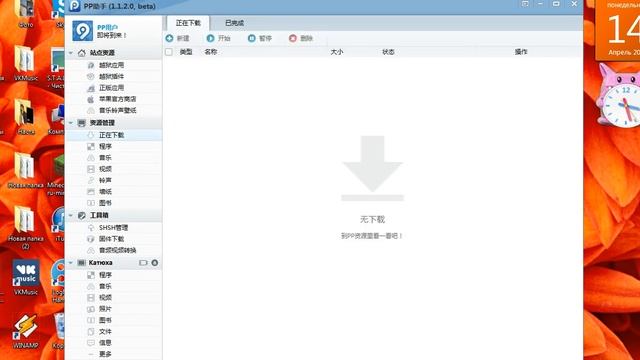Click the 资源管理 section header
640x360 pixels.
(102, 123)
